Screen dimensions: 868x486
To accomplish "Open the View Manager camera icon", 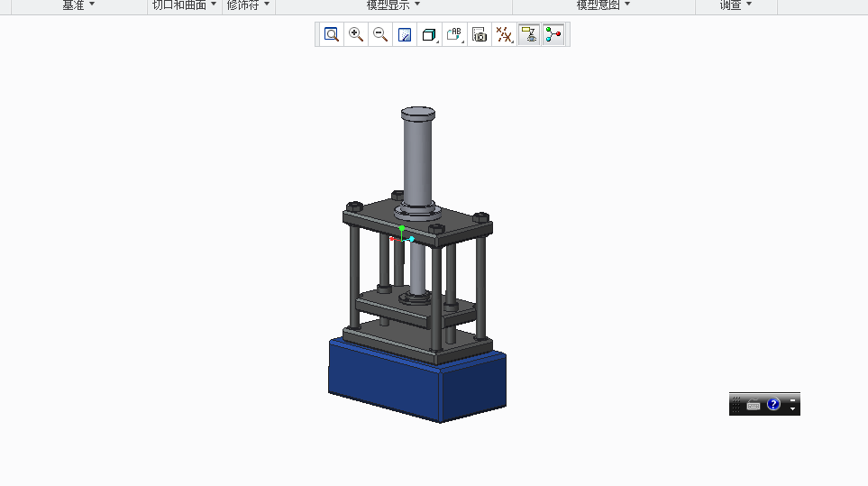I will pos(480,34).
